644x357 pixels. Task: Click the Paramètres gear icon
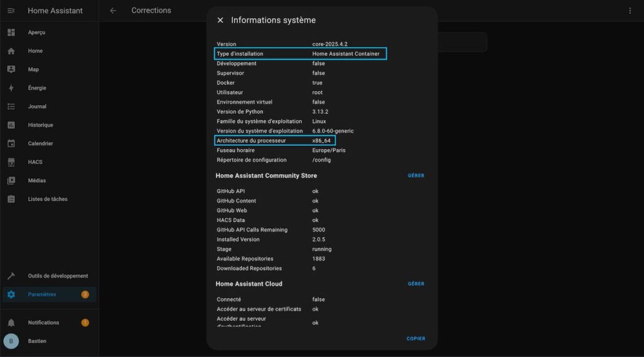point(11,295)
